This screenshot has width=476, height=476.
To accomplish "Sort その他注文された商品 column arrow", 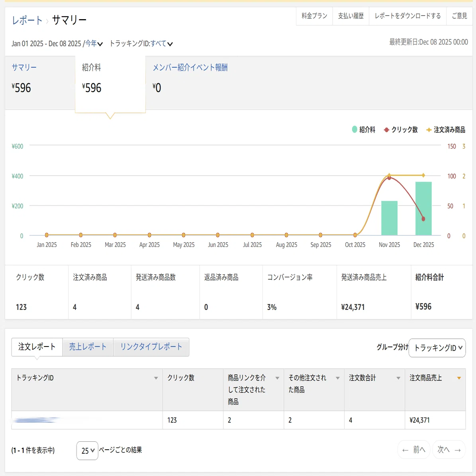I will click(337, 378).
